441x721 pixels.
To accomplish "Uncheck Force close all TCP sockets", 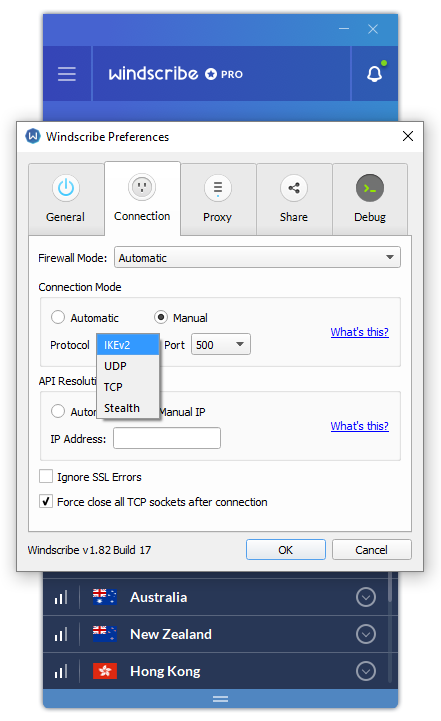I will pyautogui.click(x=46, y=501).
